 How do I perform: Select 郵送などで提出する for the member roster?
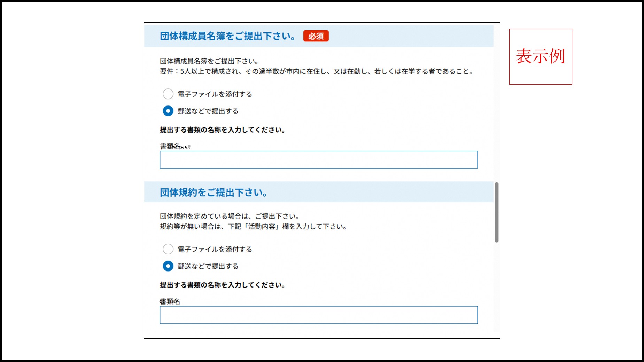pyautogui.click(x=169, y=111)
